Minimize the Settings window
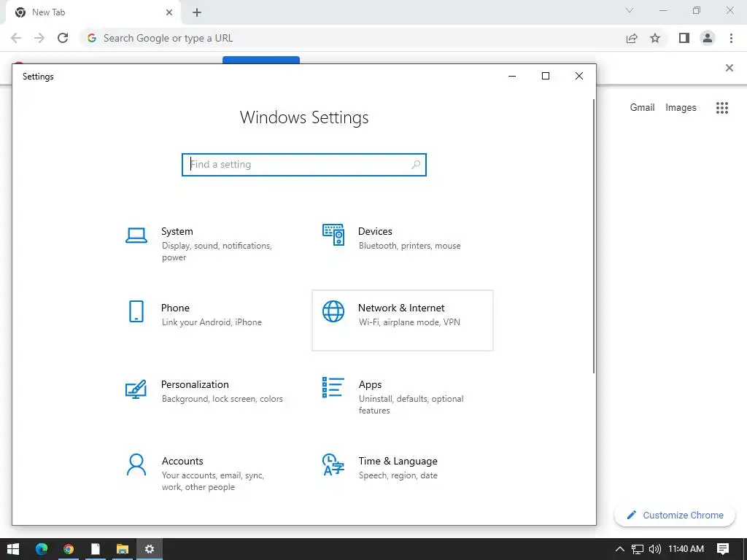 [512, 76]
